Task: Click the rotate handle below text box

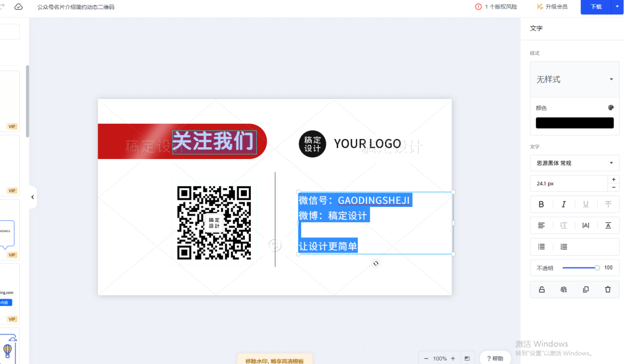Action: pyautogui.click(x=376, y=264)
